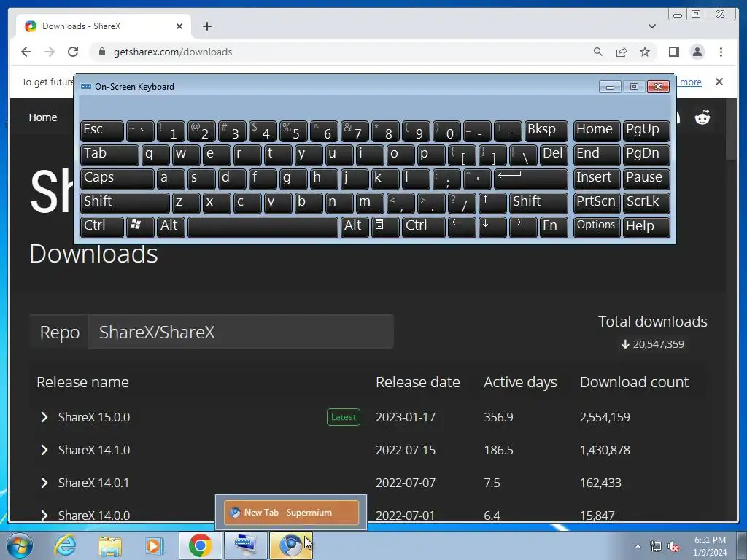Viewport: 747px width, 560px height.
Task: Click the PrtScn key on keyboard
Action: (x=597, y=203)
